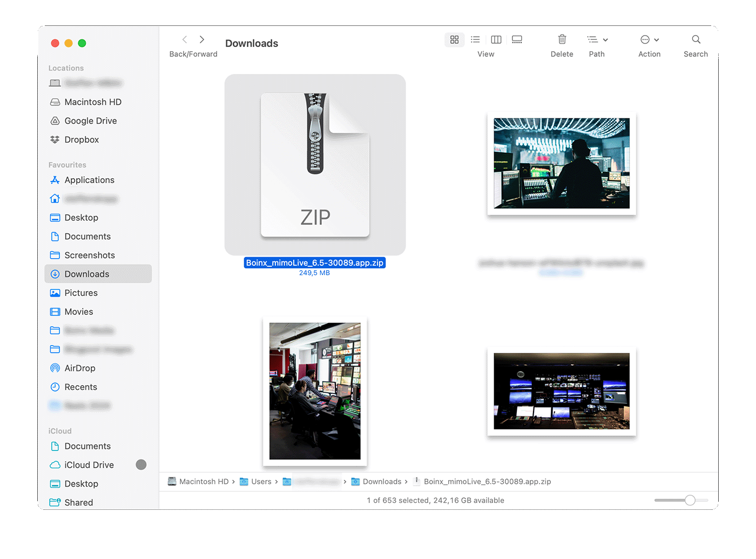Select the Icon grid view
Screen dimensions: 756x559
pyautogui.click(x=454, y=39)
